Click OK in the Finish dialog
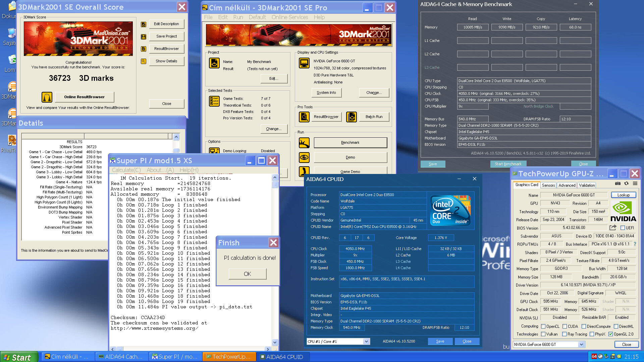This screenshot has width=644, height=362. pos(248,274)
